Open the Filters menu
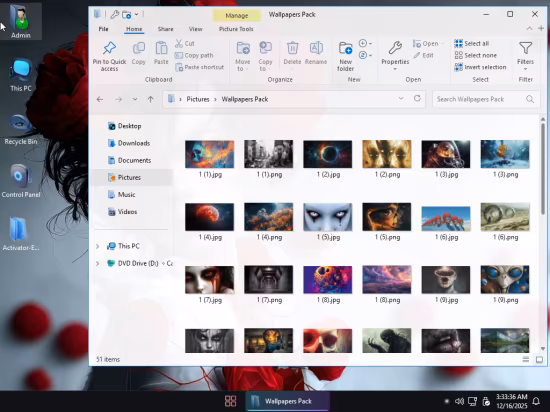 tap(525, 55)
